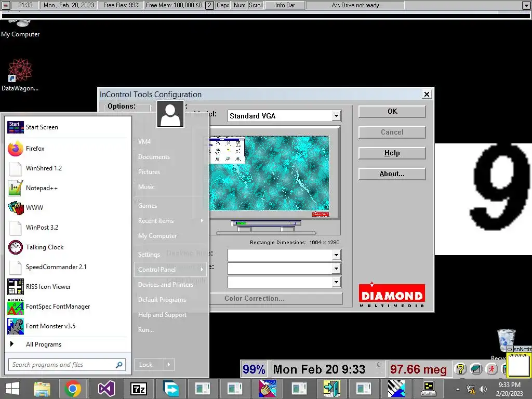Viewport: 532px width, 399px height.
Task: Click the taskbar clock showing 9:33 PM
Action: (x=509, y=389)
